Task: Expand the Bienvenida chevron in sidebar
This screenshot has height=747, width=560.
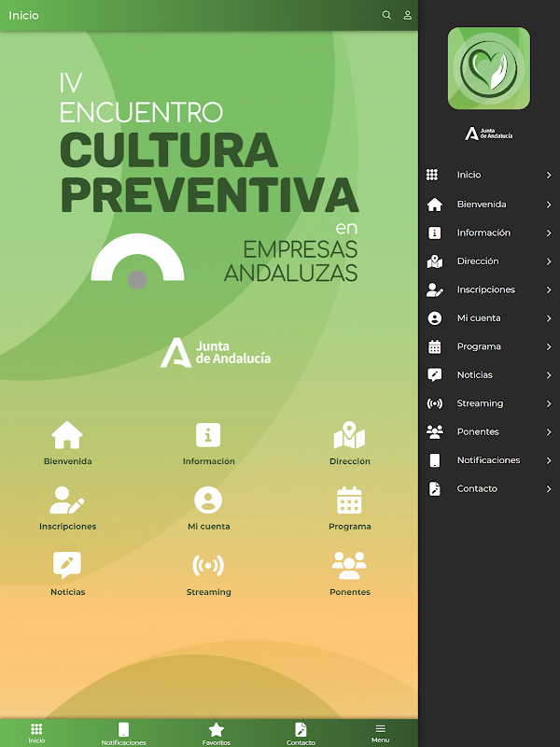Action: tap(549, 204)
